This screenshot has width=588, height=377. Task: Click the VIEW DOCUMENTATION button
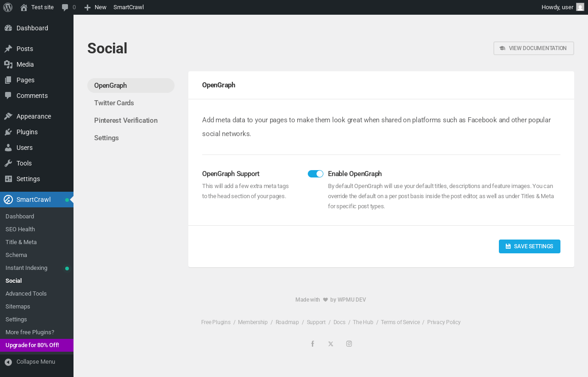pyautogui.click(x=534, y=48)
